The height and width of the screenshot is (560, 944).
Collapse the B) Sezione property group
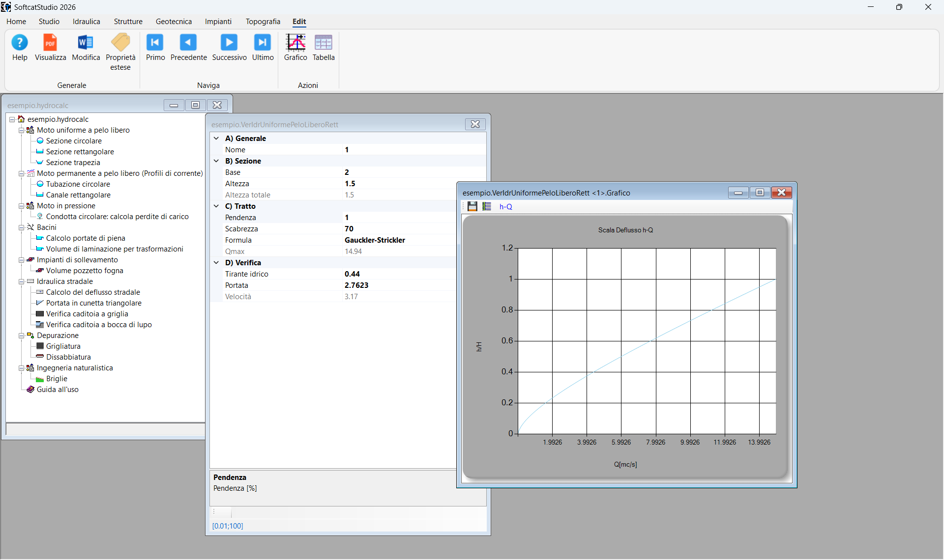point(216,161)
